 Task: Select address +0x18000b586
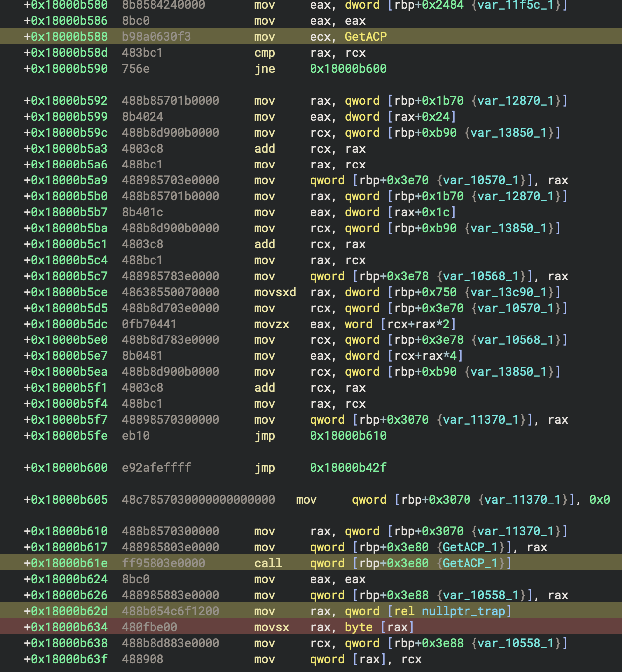pyautogui.click(x=66, y=21)
